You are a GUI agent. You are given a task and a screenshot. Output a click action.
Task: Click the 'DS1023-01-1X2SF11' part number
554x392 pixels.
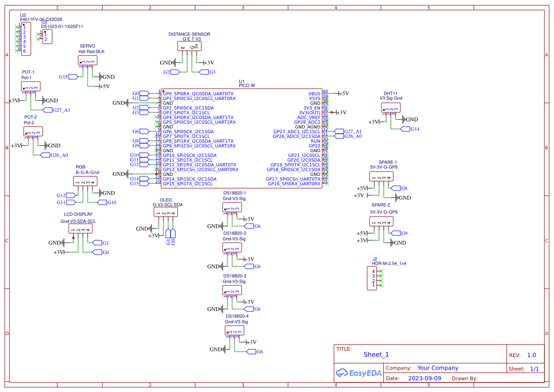[x=62, y=27]
